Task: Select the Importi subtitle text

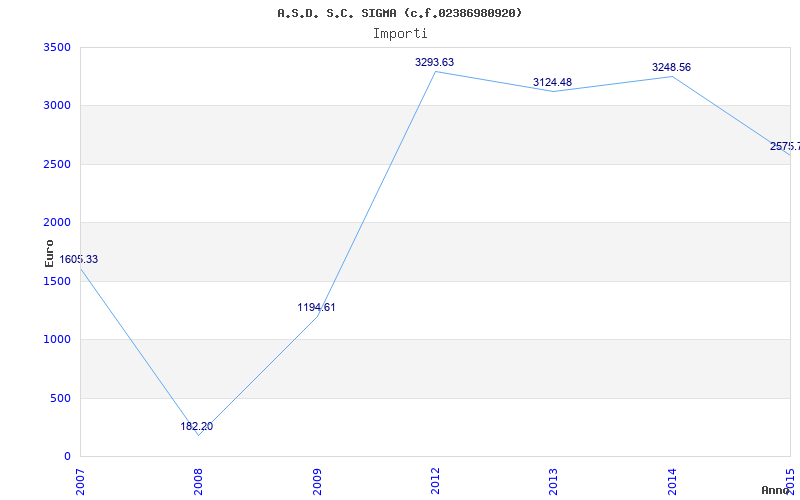Action: (x=400, y=33)
